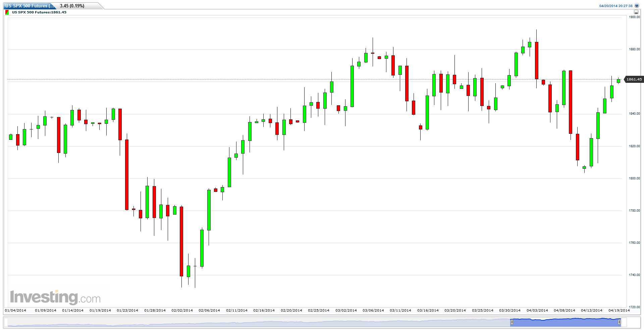The image size is (644, 331).
Task: Click the 01/23/2014 date label
Action: tap(127, 310)
